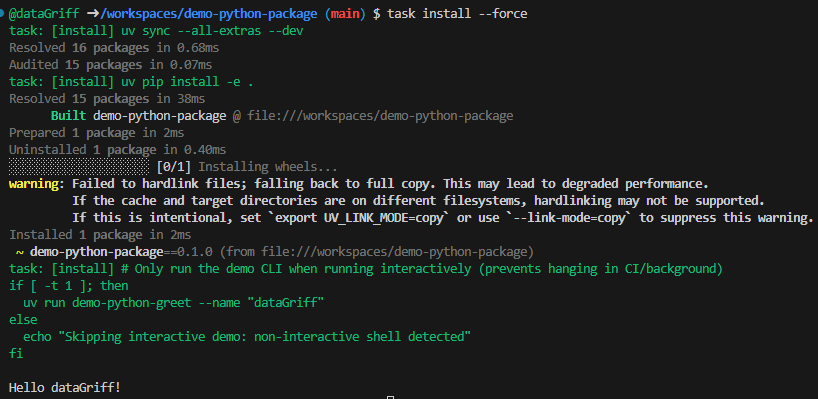The height and width of the screenshot is (399, 818).
Task: Click 'Prepared 1 package in 2ms' line
Action: click(x=97, y=133)
